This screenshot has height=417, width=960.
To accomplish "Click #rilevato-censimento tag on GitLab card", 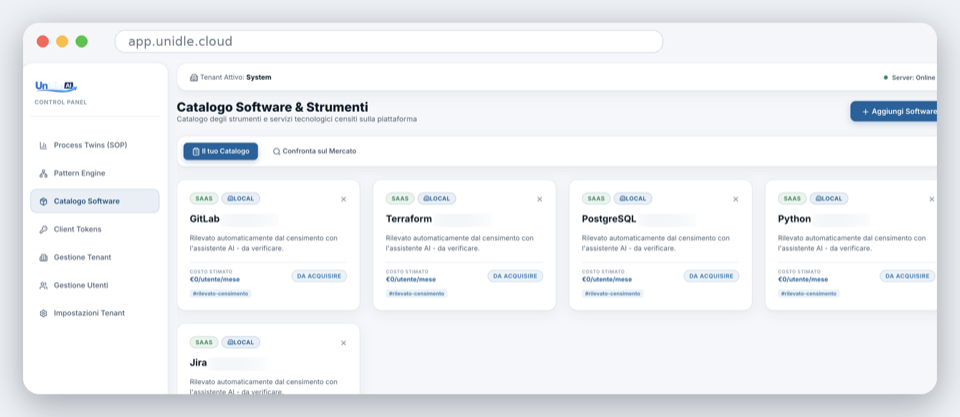I will click(x=220, y=294).
